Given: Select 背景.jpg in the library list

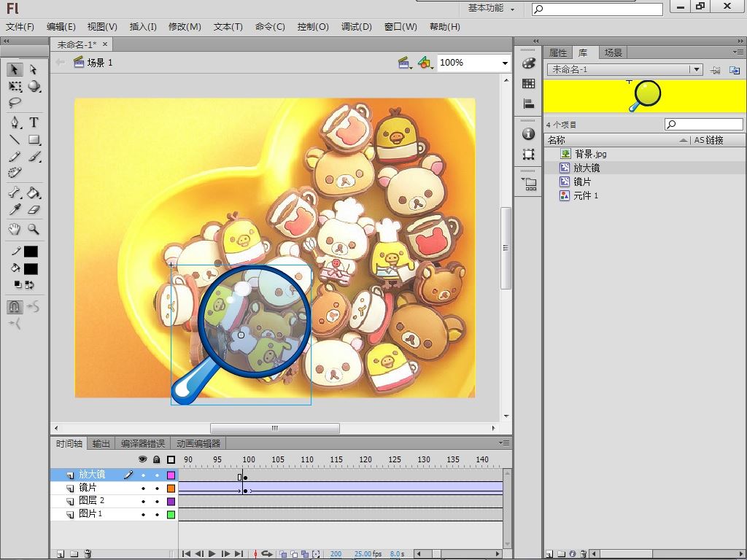Looking at the screenshot, I should click(x=590, y=154).
